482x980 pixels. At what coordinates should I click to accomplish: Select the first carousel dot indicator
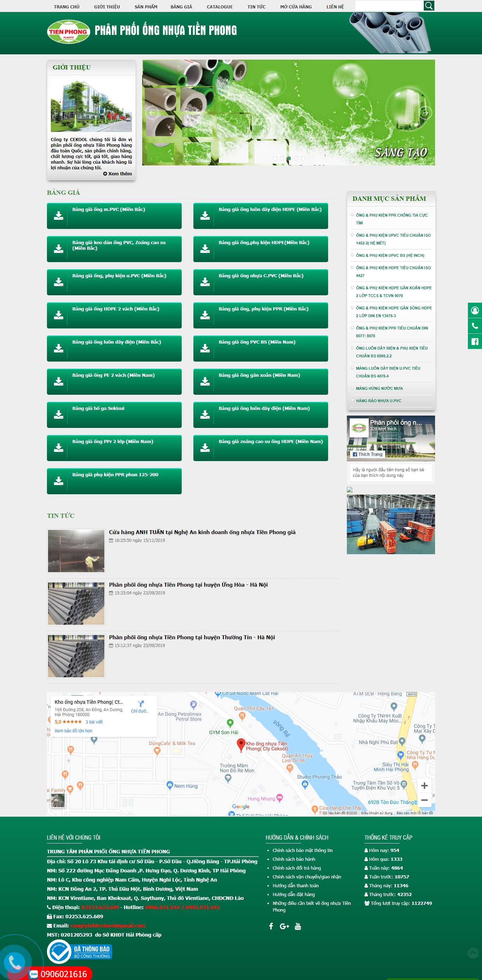coord(275,158)
